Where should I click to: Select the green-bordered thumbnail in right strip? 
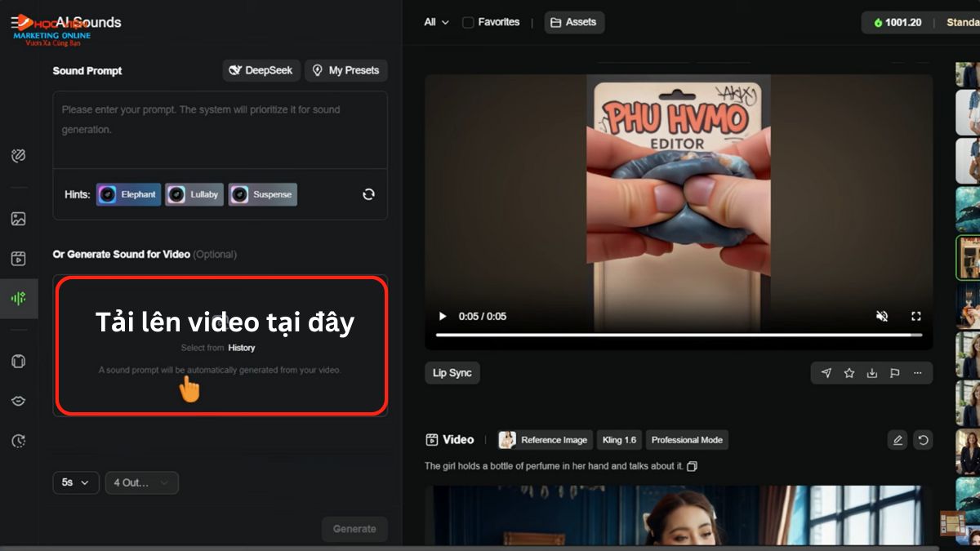[968, 258]
